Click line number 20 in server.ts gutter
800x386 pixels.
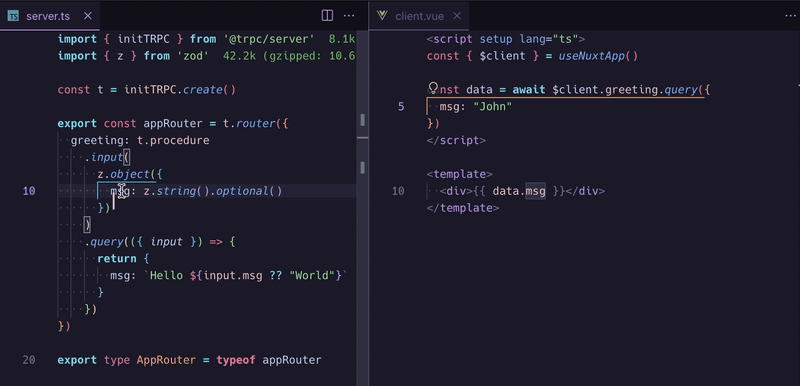coord(29,360)
